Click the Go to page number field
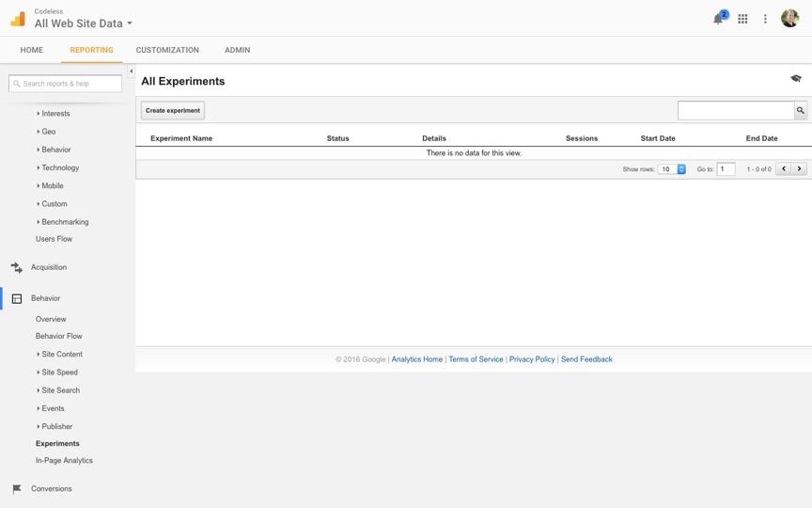 tap(726, 169)
